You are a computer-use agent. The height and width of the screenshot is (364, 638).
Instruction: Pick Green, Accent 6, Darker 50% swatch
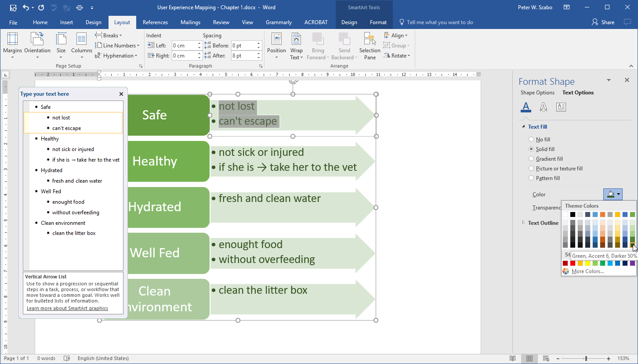(x=632, y=245)
